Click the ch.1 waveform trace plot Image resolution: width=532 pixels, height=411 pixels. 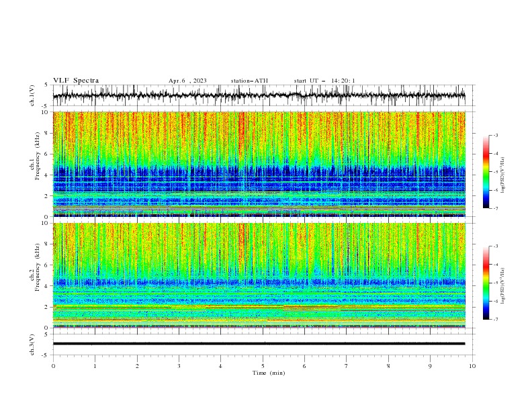(x=259, y=95)
